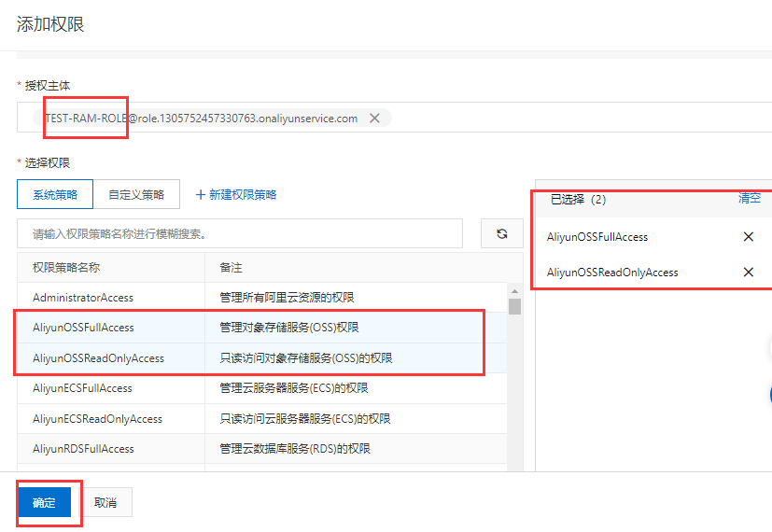Click the 备注 column header
772x532 pixels.
[364, 267]
